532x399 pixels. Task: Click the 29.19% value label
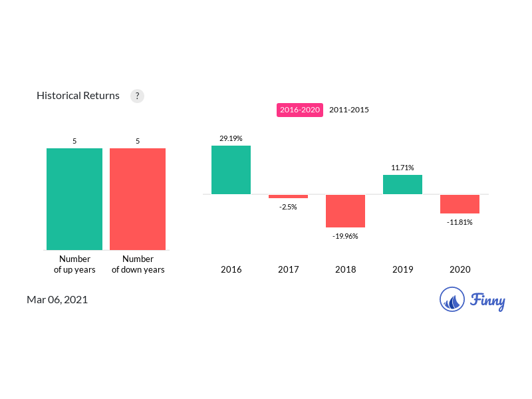coord(231,138)
